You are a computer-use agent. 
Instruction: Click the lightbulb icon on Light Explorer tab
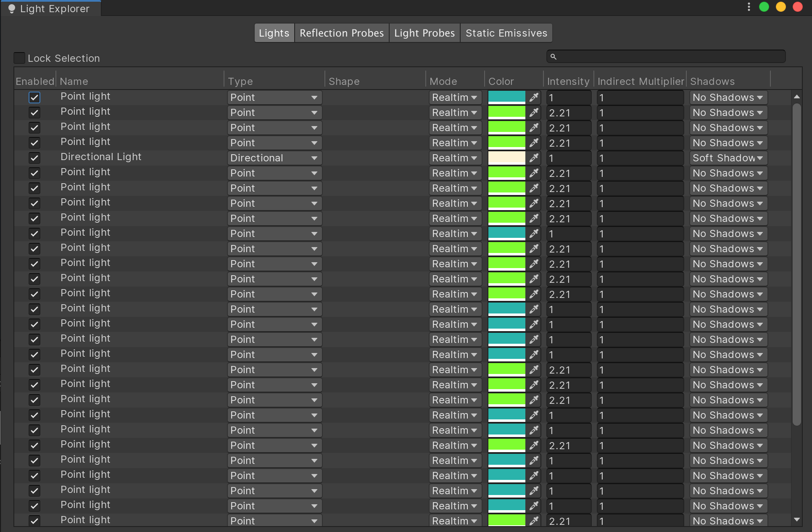coord(12,9)
